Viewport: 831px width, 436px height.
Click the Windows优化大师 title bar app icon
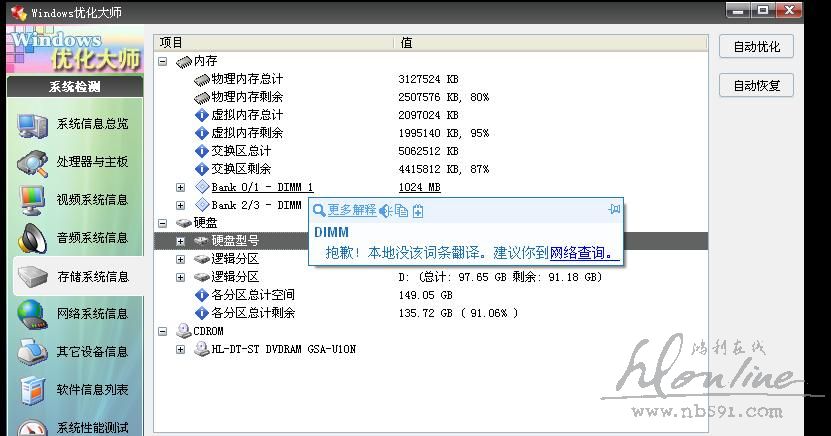19,13
